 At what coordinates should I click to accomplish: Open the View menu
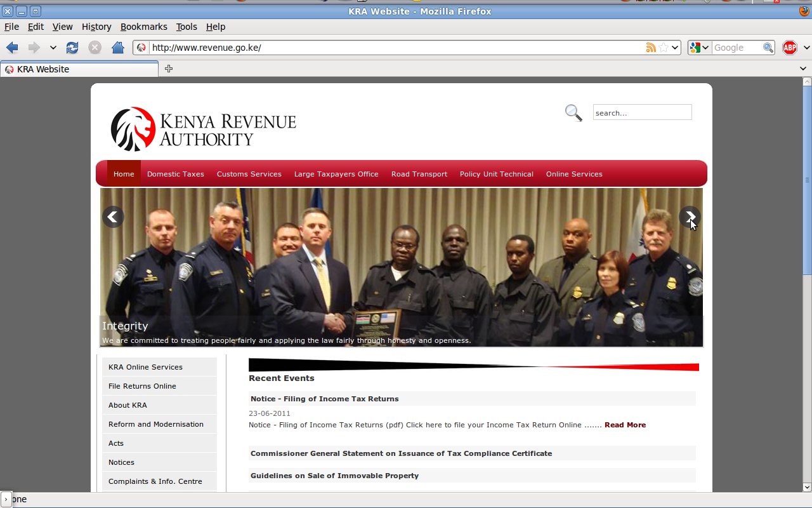(x=62, y=27)
